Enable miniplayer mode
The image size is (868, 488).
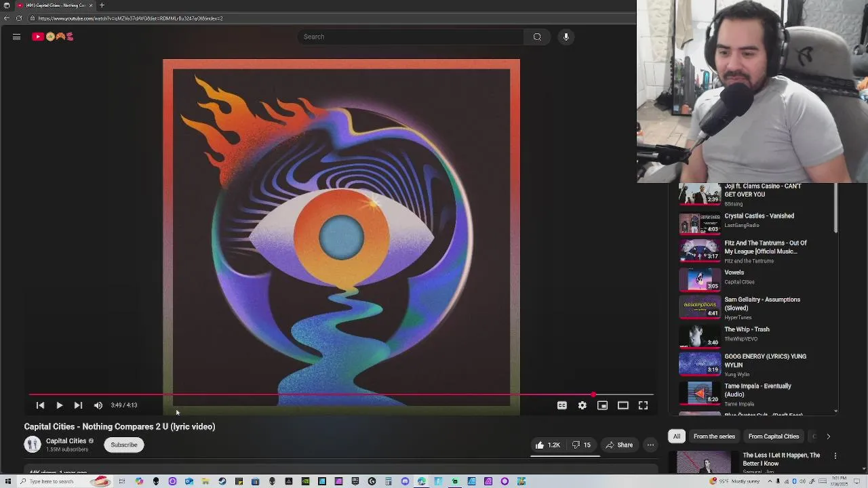coord(602,405)
